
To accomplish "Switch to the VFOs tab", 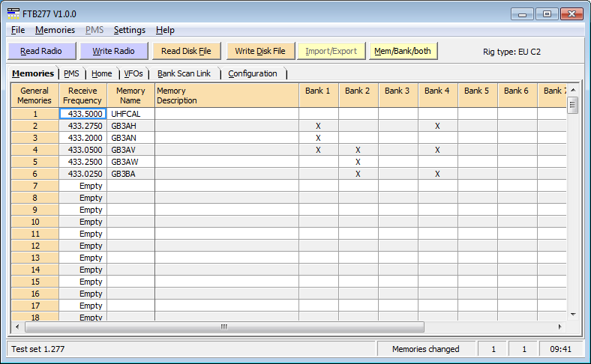I will pyautogui.click(x=133, y=73).
